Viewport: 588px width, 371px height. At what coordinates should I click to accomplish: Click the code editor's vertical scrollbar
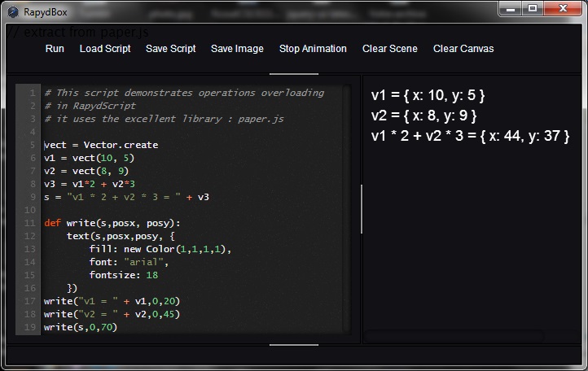(x=347, y=209)
